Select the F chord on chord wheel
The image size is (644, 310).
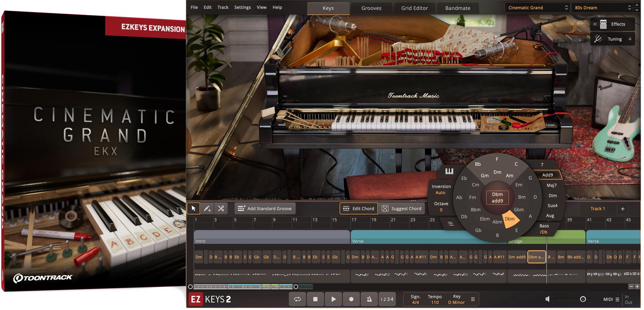[497, 159]
